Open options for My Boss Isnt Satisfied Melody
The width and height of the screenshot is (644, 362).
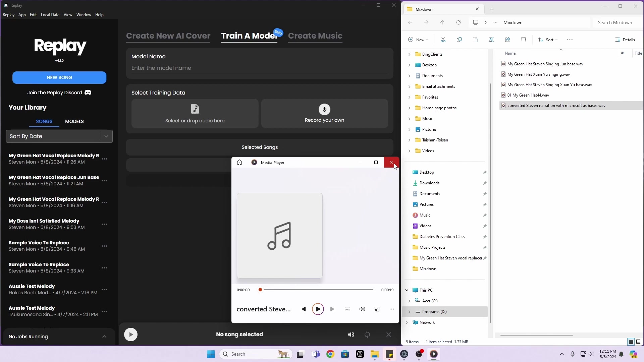(x=104, y=224)
